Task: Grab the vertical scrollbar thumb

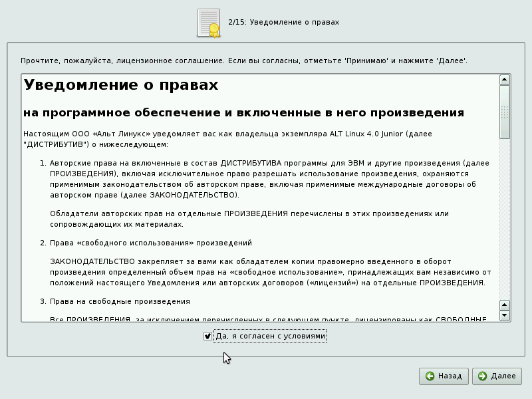Action: tap(505, 112)
